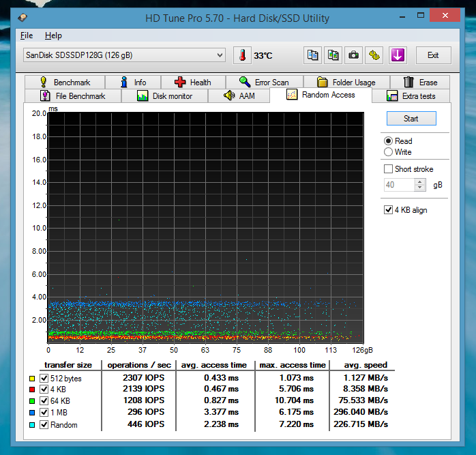Click the 2.238 ms average access time
The width and height of the screenshot is (476, 455).
tap(221, 424)
